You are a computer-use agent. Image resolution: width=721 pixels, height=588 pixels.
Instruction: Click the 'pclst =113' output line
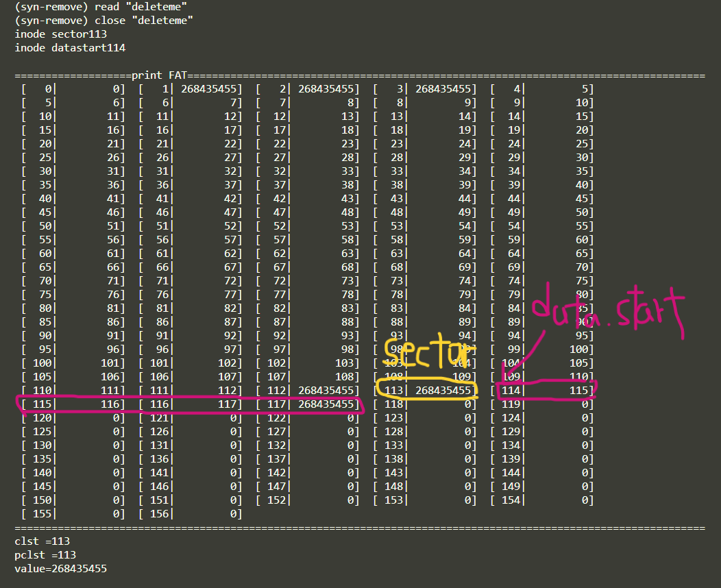click(45, 555)
